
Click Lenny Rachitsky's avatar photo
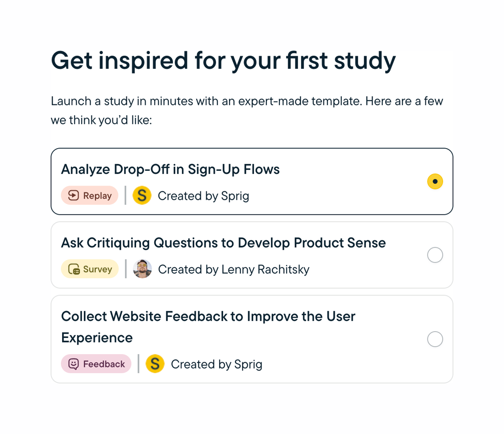142,269
